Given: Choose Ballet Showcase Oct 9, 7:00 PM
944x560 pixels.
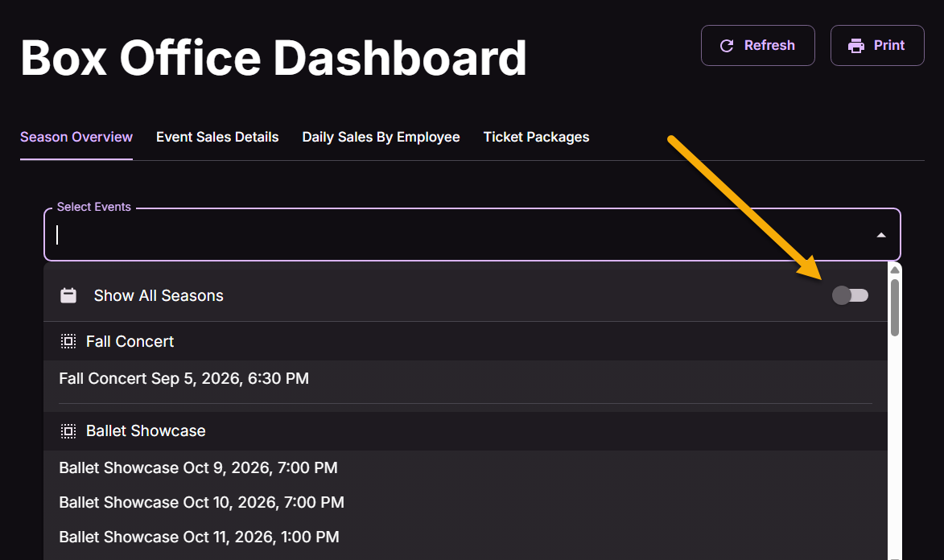Looking at the screenshot, I should pos(465,467).
